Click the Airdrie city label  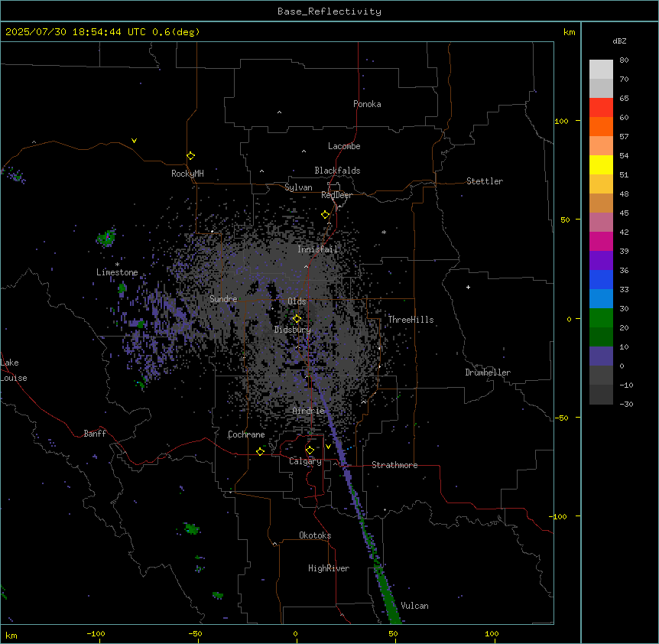pos(309,411)
